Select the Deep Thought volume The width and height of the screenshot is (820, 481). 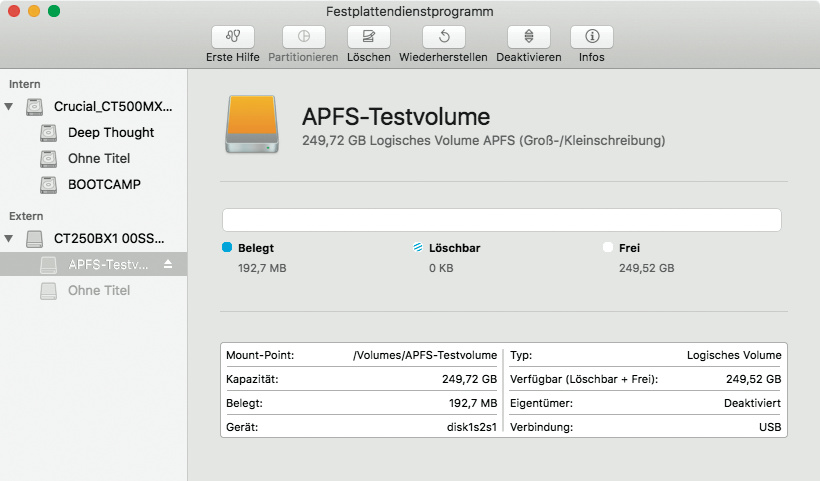coord(110,132)
